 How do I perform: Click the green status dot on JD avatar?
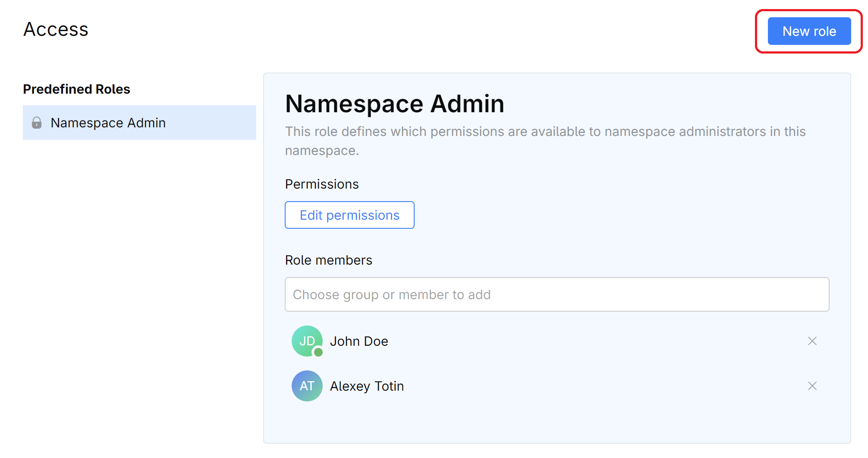point(318,352)
